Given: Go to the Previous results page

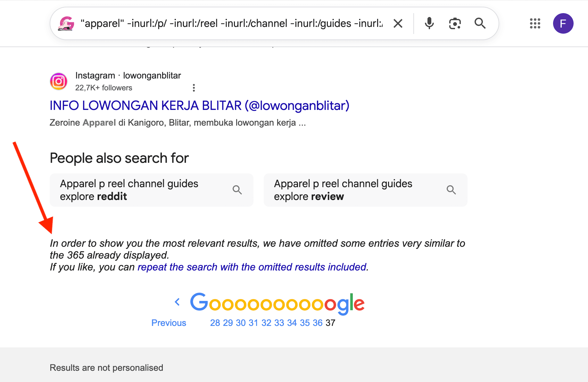Looking at the screenshot, I should [x=169, y=323].
